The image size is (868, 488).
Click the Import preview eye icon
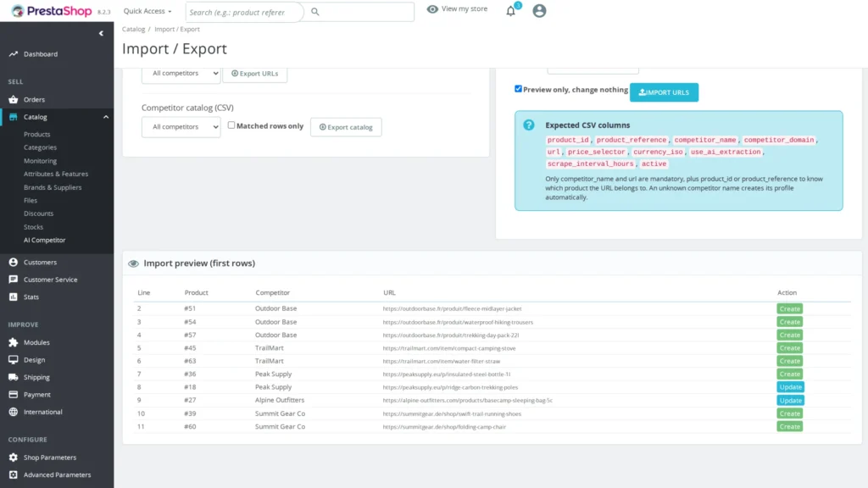point(133,263)
